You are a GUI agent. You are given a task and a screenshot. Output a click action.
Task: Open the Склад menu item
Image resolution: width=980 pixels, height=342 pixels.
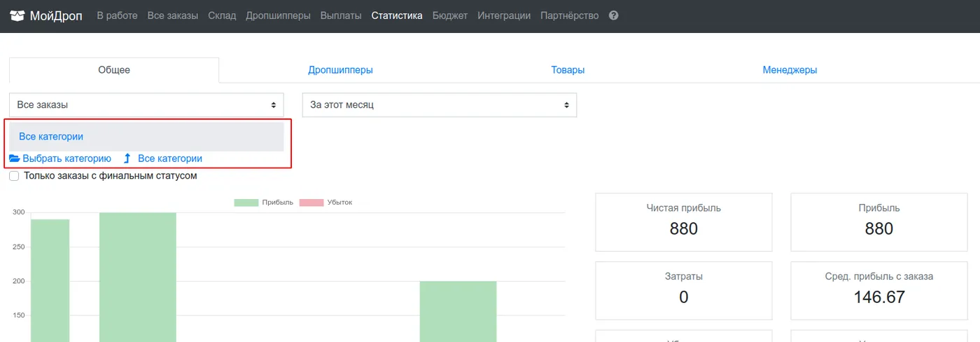222,15
